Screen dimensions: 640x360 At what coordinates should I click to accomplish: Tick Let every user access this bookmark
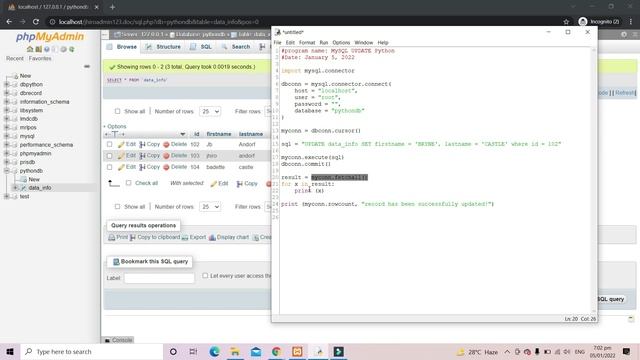(x=205, y=276)
